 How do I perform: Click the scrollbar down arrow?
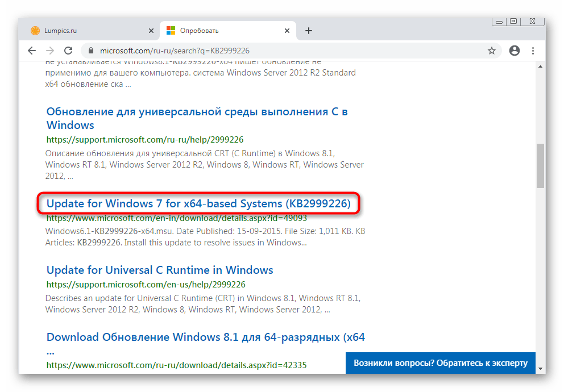pos(540,369)
